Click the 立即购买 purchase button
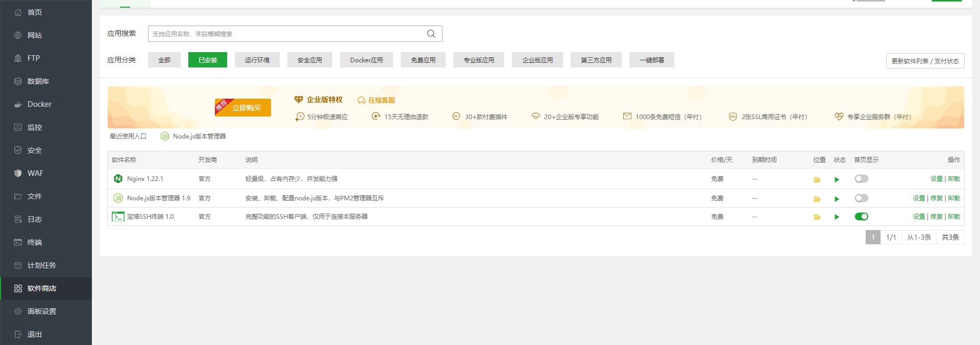Screen dimensions: 980x345 243,107
